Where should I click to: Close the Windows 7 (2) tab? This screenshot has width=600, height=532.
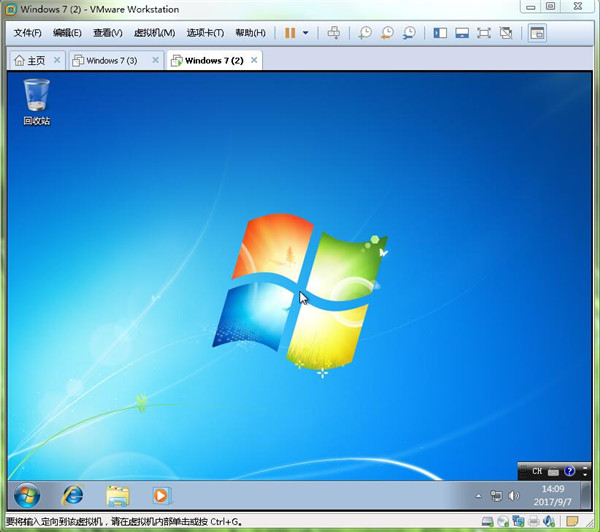[254, 60]
